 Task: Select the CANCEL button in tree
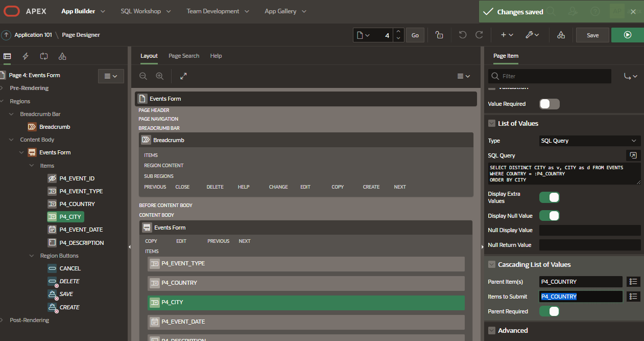64,268
